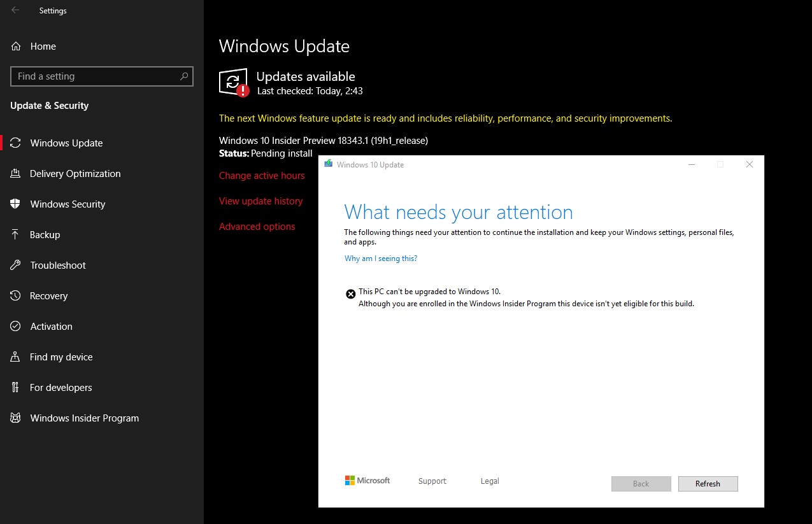Viewport: 812px width, 524px height.
Task: Click the Settings window title text
Action: [53, 11]
